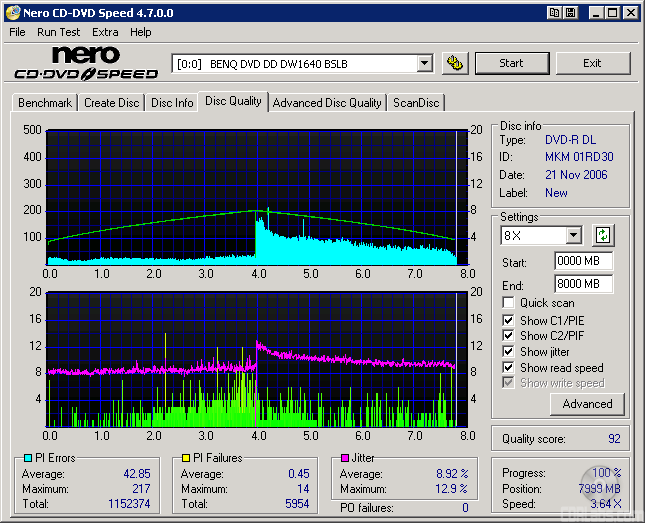
Task: Click the copy-to-clipboard icon in title bar
Action: click(x=553, y=13)
